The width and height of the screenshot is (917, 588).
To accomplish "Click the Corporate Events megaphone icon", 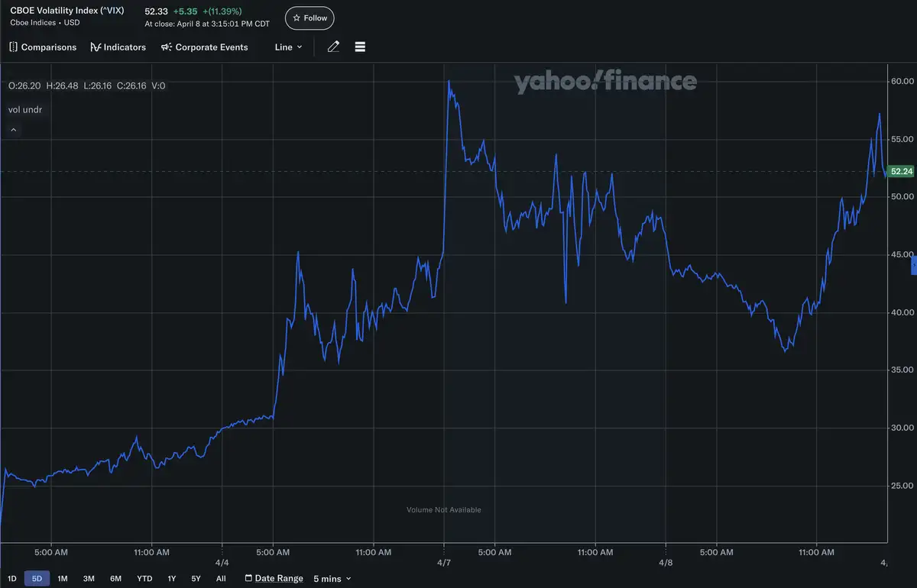I will pyautogui.click(x=167, y=47).
